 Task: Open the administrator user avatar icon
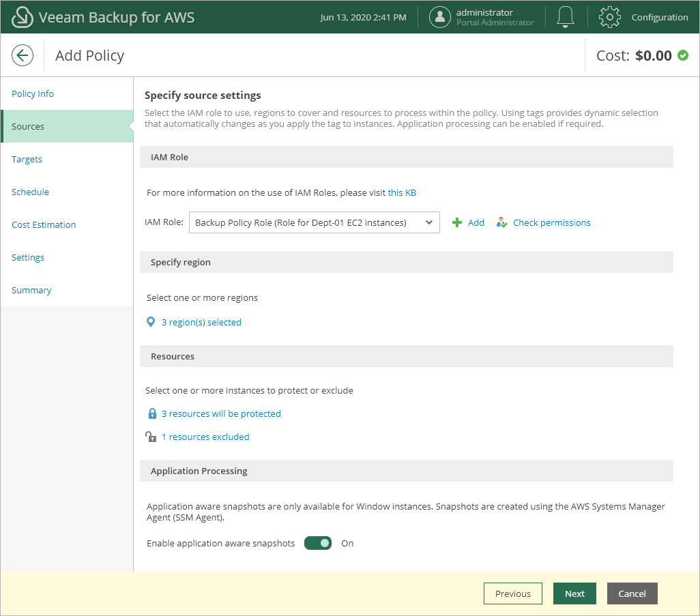click(440, 17)
